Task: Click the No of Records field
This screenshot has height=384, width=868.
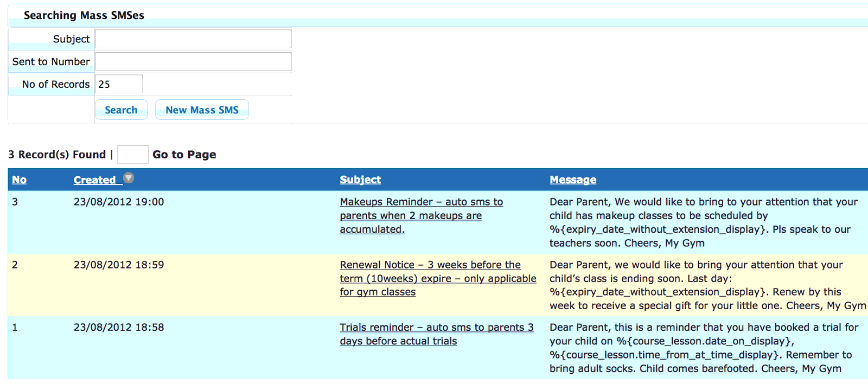Action: tap(119, 84)
